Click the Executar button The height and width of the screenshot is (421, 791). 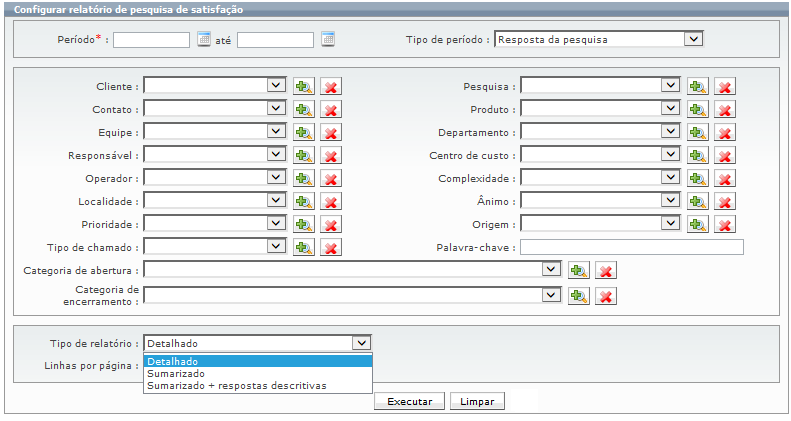[x=410, y=401]
